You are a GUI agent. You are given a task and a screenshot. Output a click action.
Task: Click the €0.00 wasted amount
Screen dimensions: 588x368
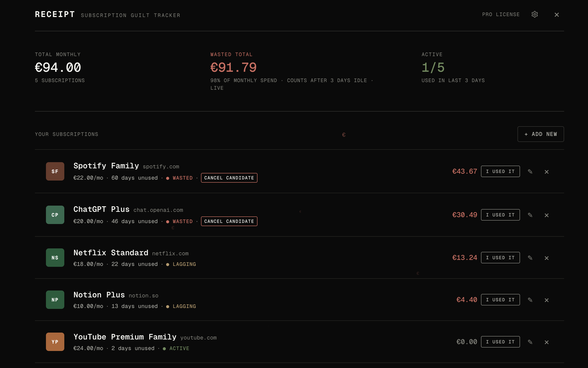click(x=467, y=342)
